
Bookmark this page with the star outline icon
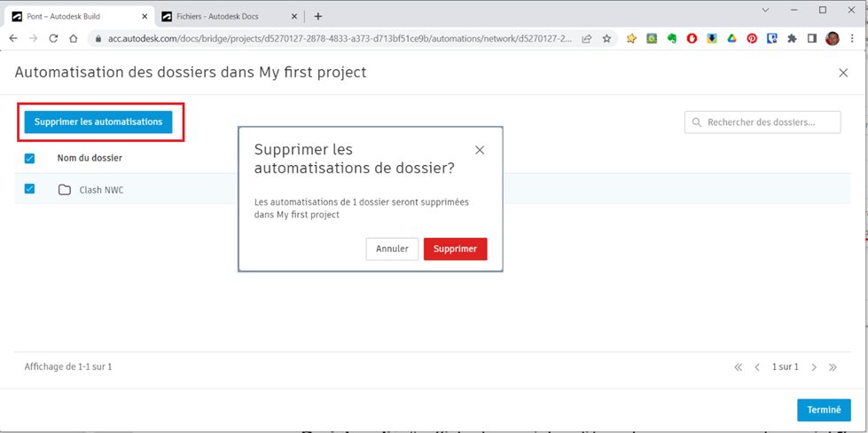coord(606,39)
